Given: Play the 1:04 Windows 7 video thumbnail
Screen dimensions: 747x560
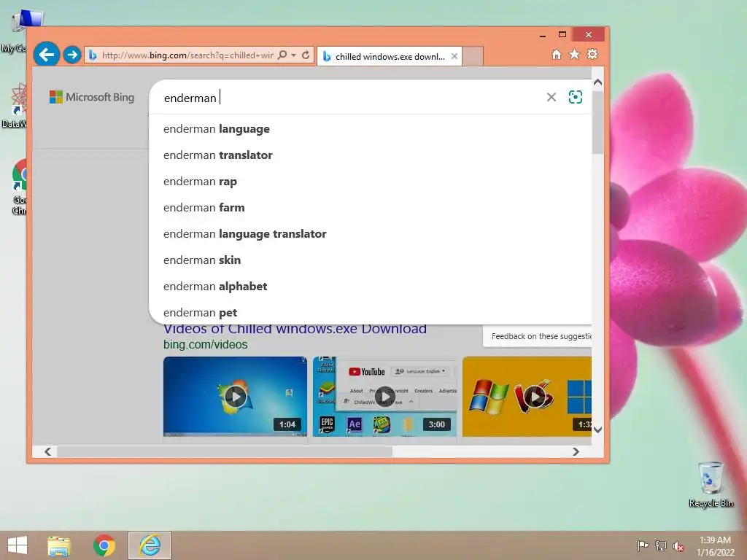Looking at the screenshot, I should pos(236,396).
